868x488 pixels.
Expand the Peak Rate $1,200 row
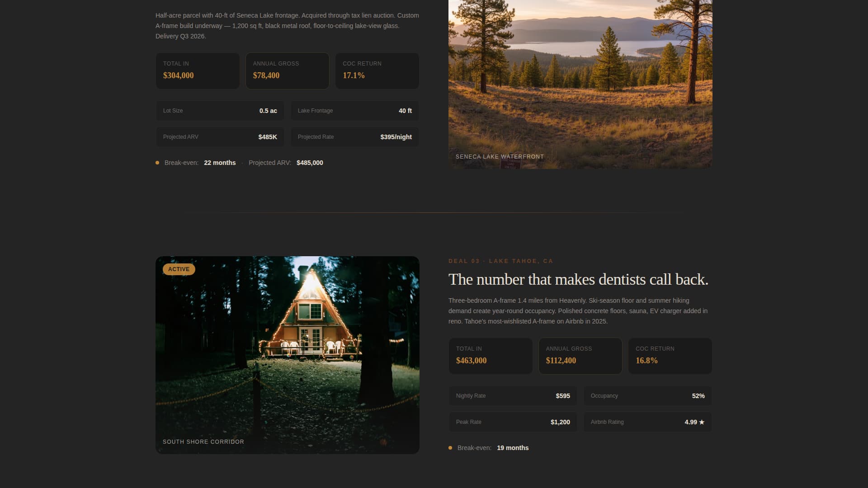tap(513, 422)
